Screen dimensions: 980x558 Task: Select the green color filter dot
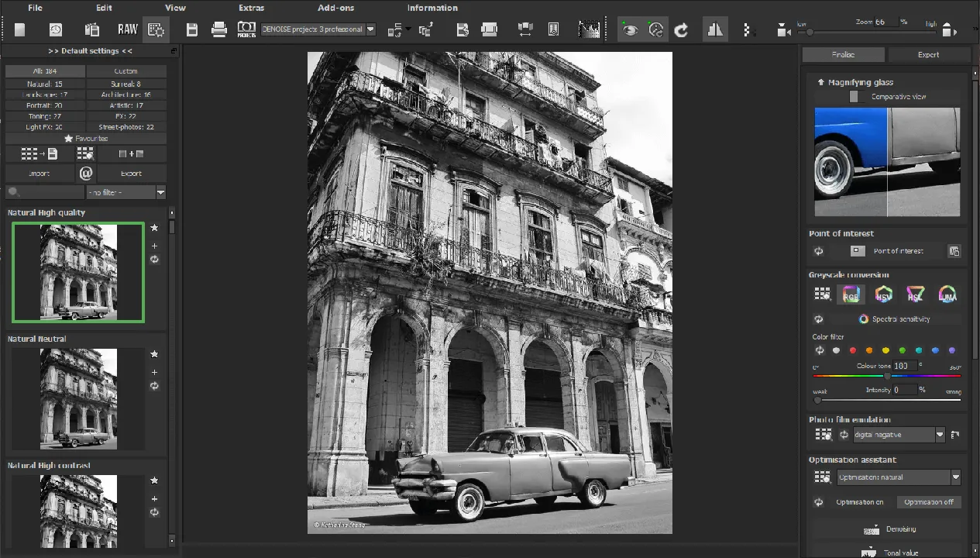(903, 350)
